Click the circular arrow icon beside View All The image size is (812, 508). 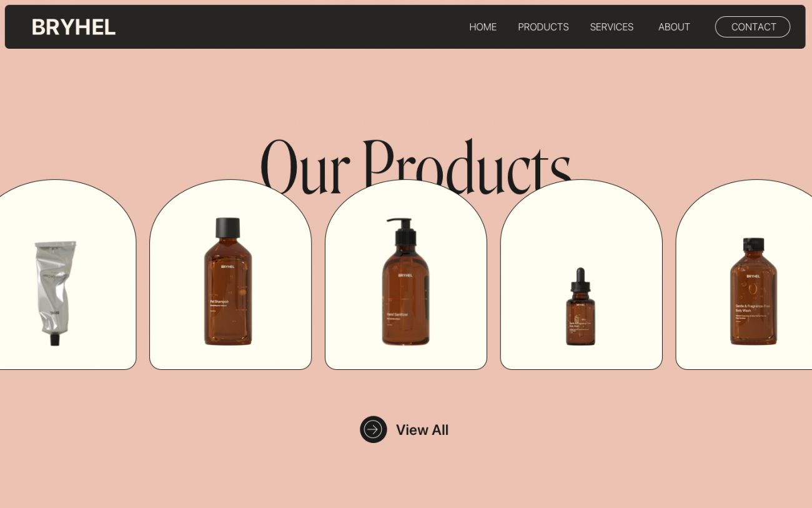[x=374, y=429]
